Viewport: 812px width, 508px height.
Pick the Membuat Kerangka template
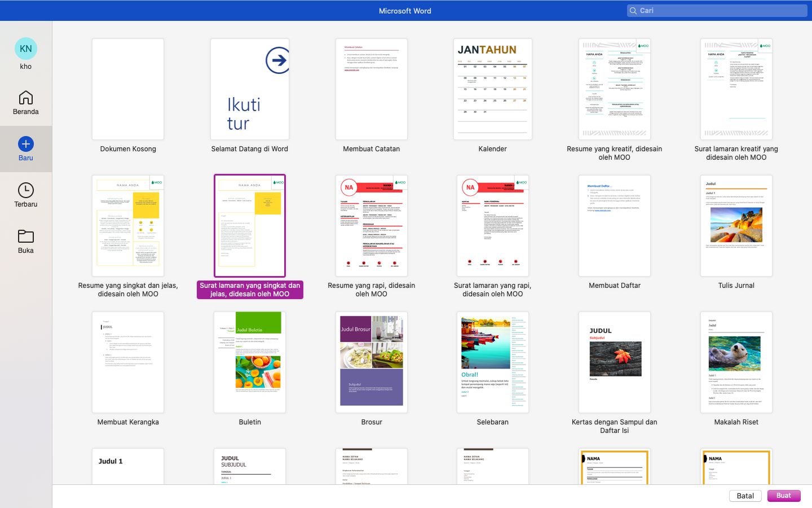pos(128,362)
